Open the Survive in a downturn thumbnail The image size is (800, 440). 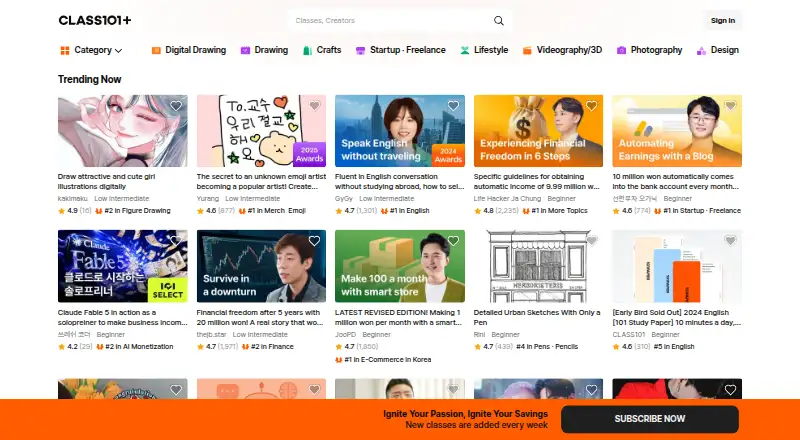(x=261, y=266)
